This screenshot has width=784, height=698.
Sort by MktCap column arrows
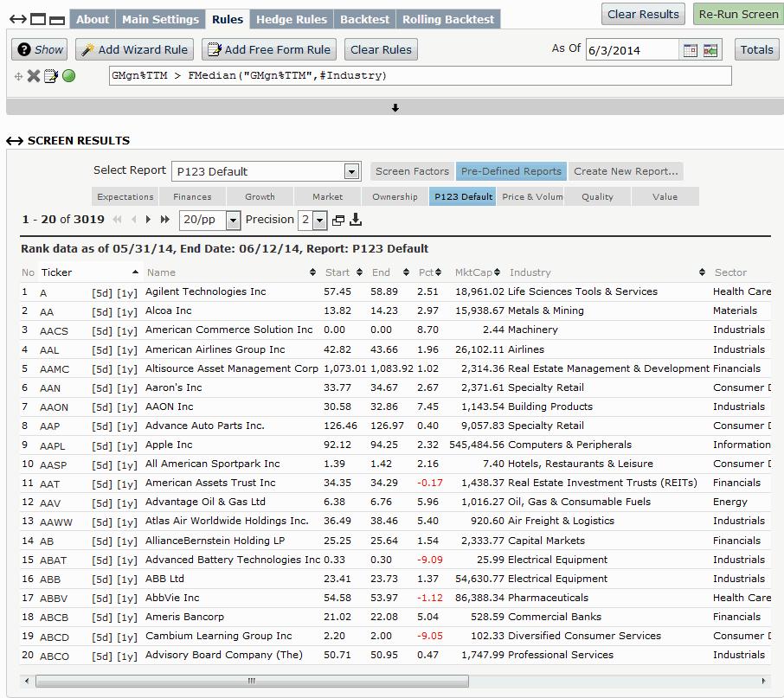pos(497,272)
